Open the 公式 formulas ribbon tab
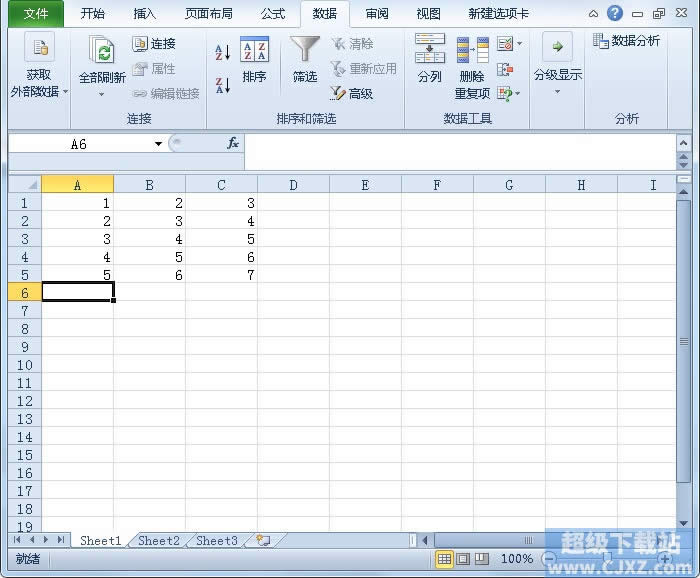 click(273, 14)
